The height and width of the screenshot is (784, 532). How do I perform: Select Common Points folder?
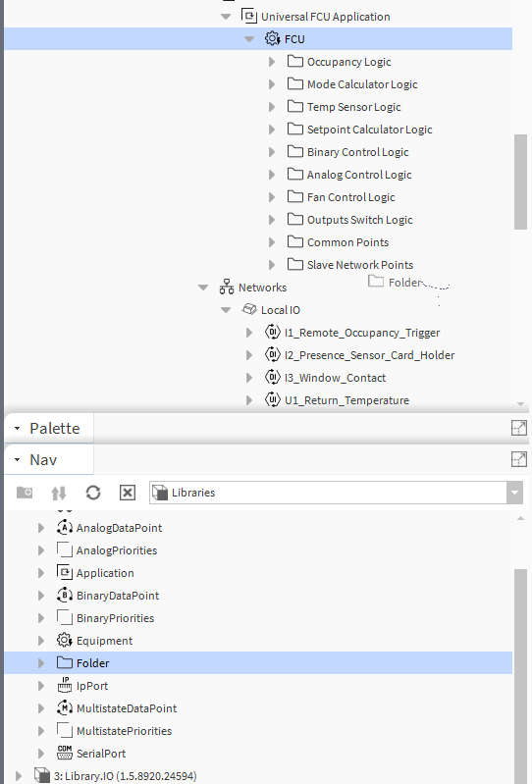(x=348, y=241)
